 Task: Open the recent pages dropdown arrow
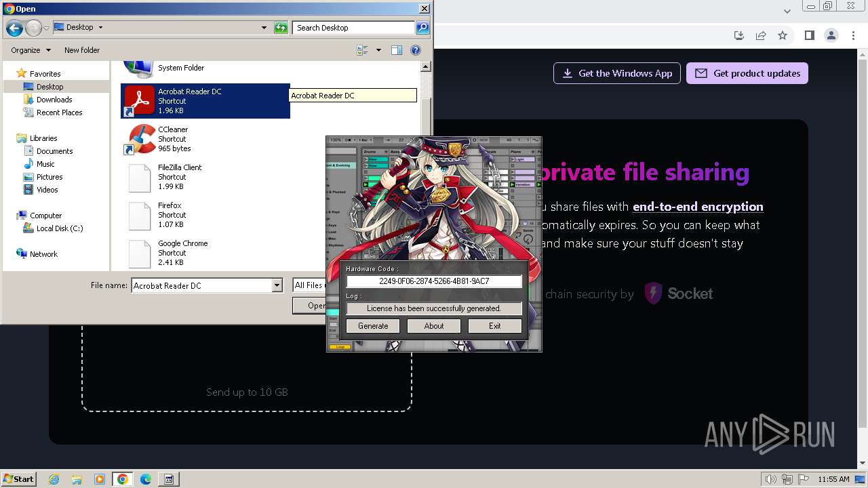coord(46,28)
